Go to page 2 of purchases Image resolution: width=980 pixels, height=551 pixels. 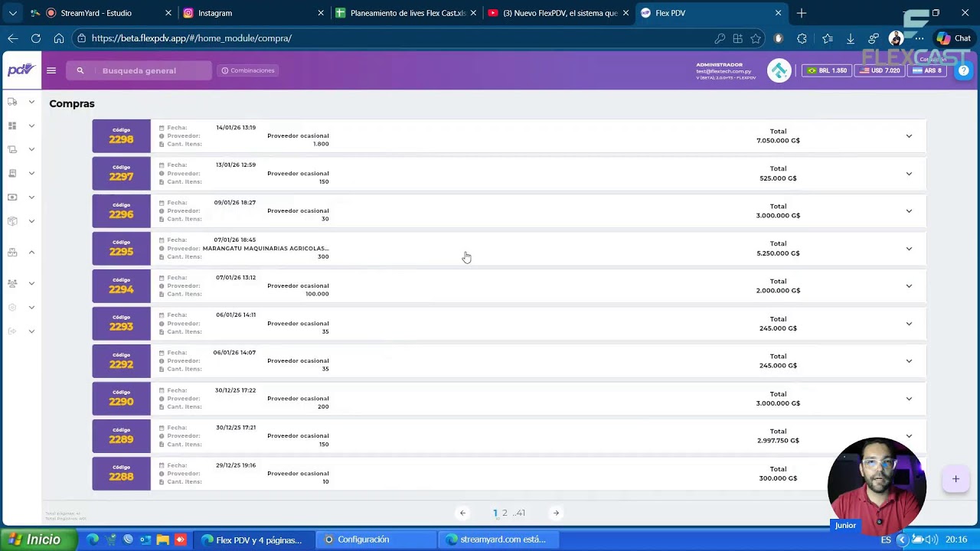tap(505, 513)
